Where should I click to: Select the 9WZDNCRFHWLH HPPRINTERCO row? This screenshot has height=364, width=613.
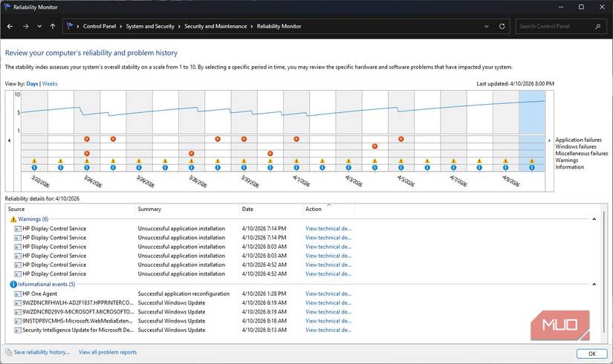pos(183,303)
